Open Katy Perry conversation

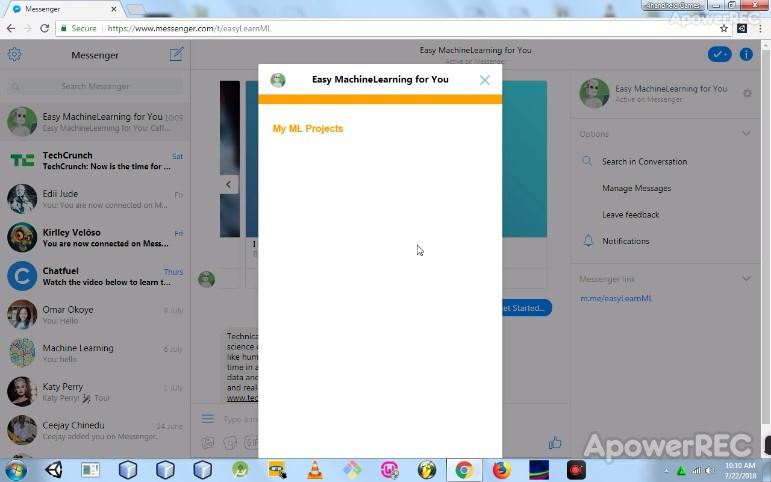(95, 392)
